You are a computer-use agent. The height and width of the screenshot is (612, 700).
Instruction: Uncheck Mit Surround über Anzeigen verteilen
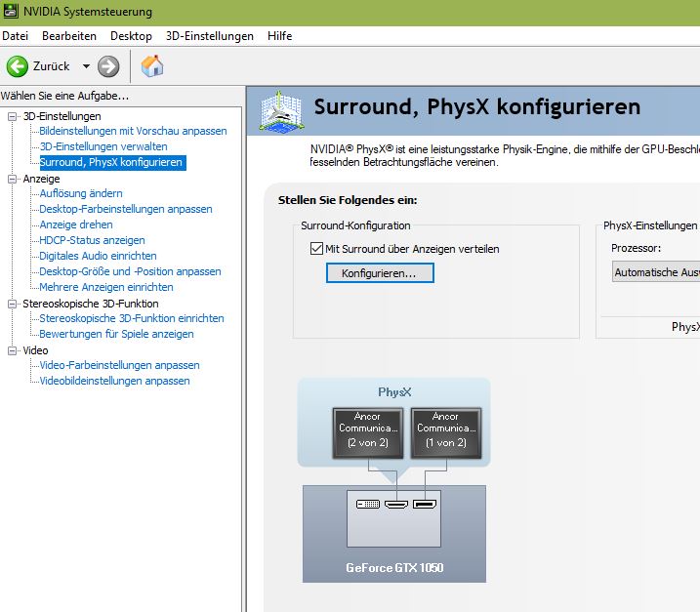coord(316,248)
